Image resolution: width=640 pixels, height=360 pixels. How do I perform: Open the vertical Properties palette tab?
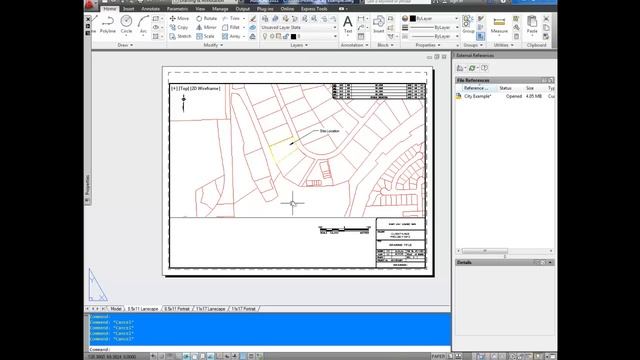pos(87,189)
